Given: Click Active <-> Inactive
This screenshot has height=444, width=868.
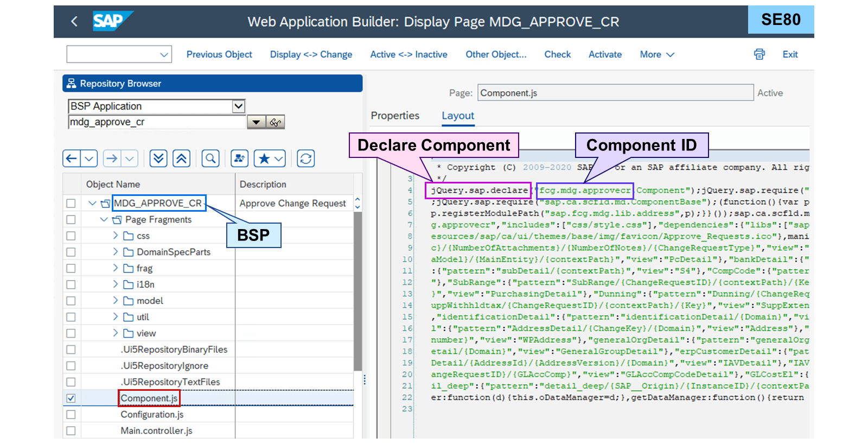Looking at the screenshot, I should [x=409, y=54].
